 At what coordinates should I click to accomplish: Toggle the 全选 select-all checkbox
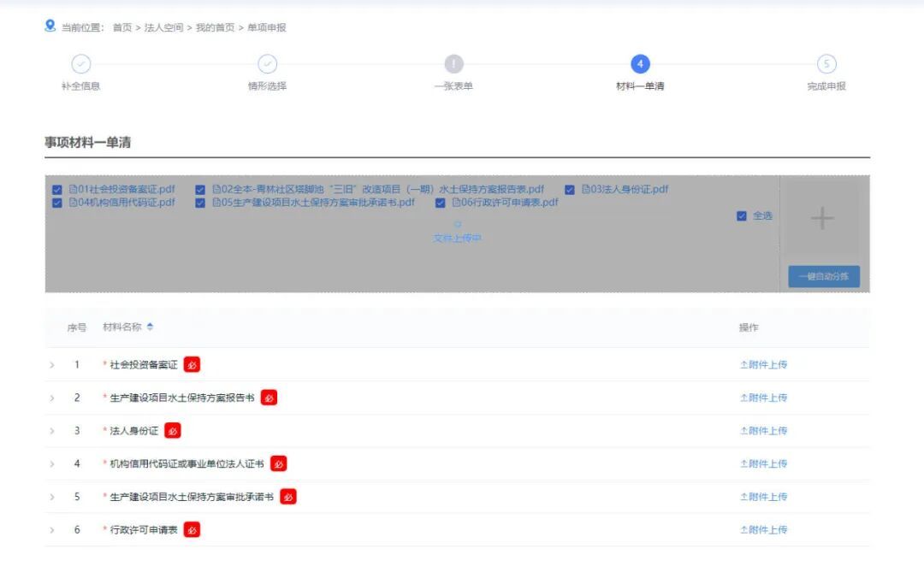point(742,216)
